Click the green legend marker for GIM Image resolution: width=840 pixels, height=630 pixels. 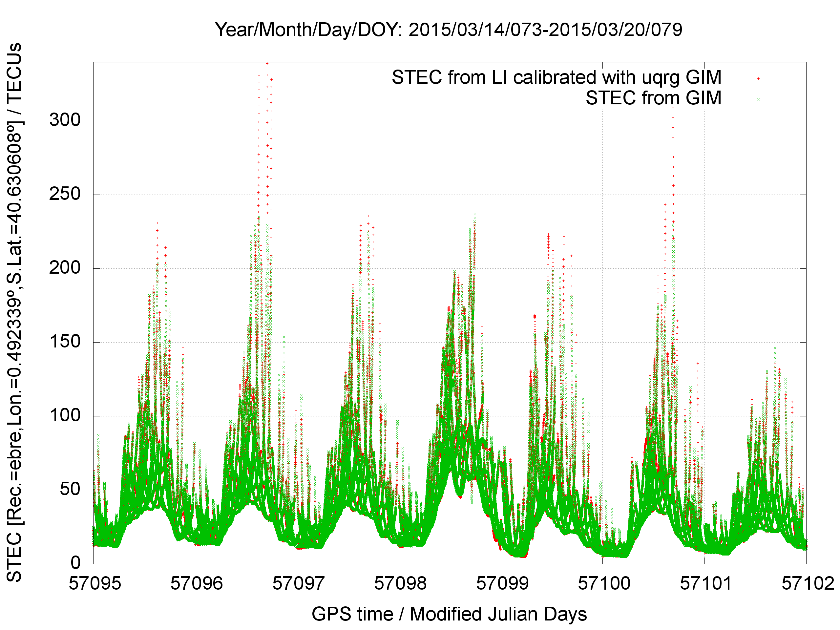[x=758, y=99]
